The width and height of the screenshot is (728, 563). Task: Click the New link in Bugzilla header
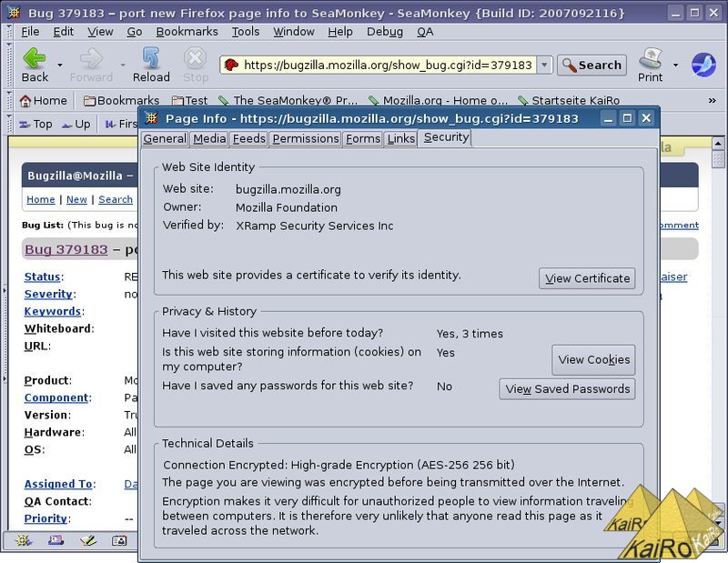pos(76,199)
